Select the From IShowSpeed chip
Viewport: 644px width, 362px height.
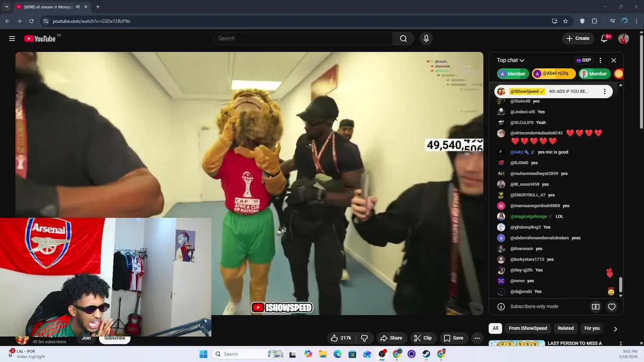coord(528,328)
